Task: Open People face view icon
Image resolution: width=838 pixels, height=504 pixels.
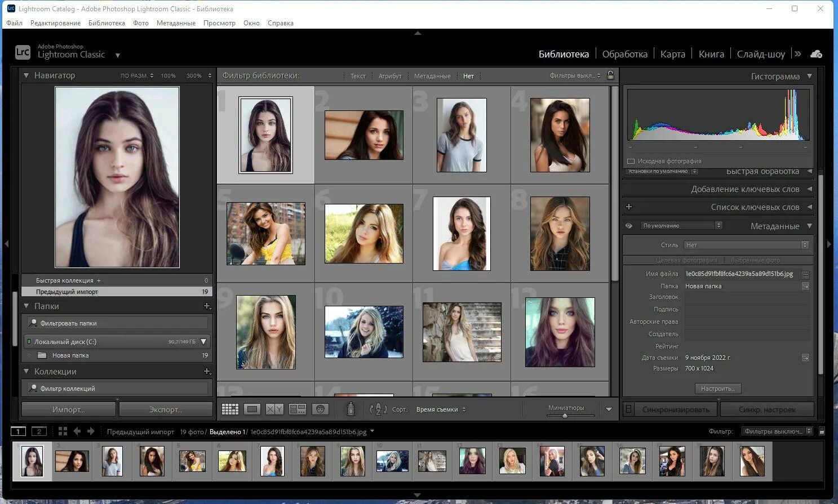Action: pos(320,409)
